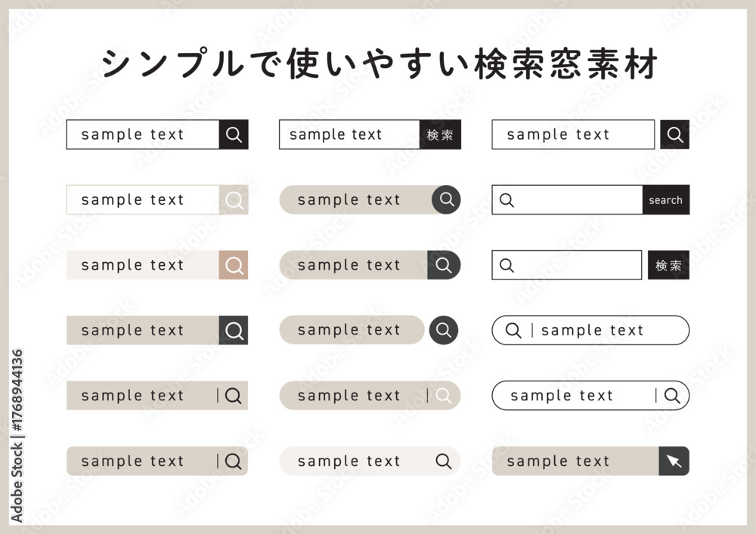Click the empty input field beside the detached 検索 button
The height and width of the screenshot is (534, 756).
[566, 265]
